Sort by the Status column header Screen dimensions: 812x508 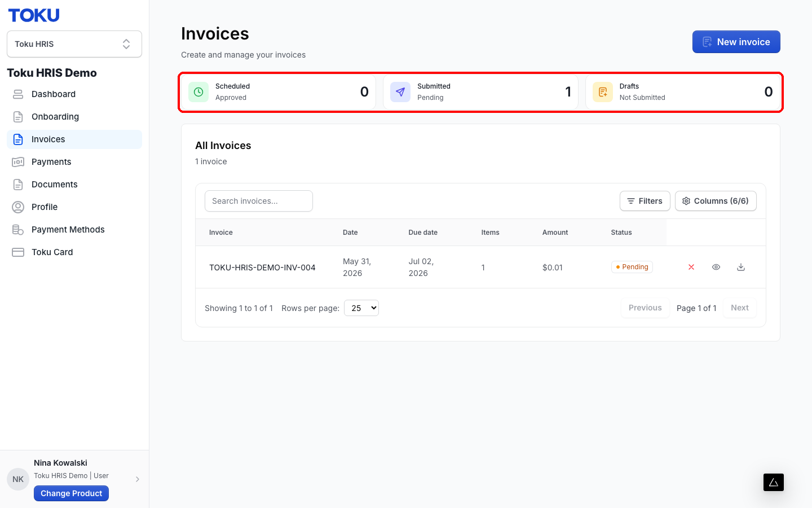click(x=621, y=233)
